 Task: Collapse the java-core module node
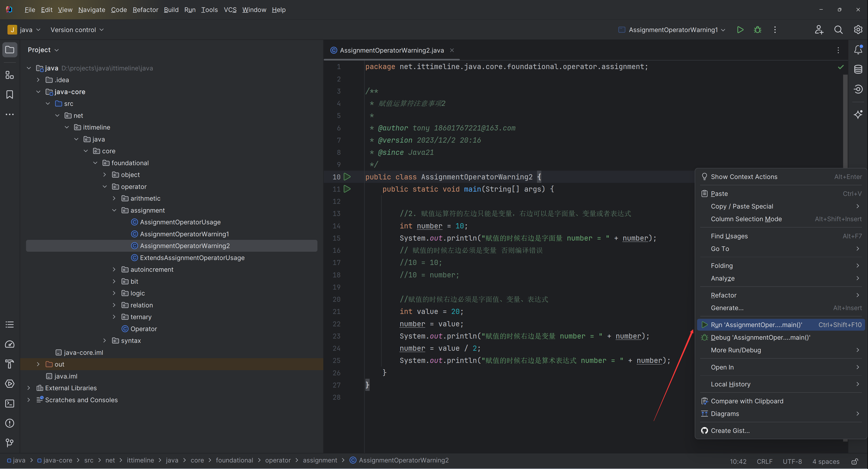click(38, 92)
